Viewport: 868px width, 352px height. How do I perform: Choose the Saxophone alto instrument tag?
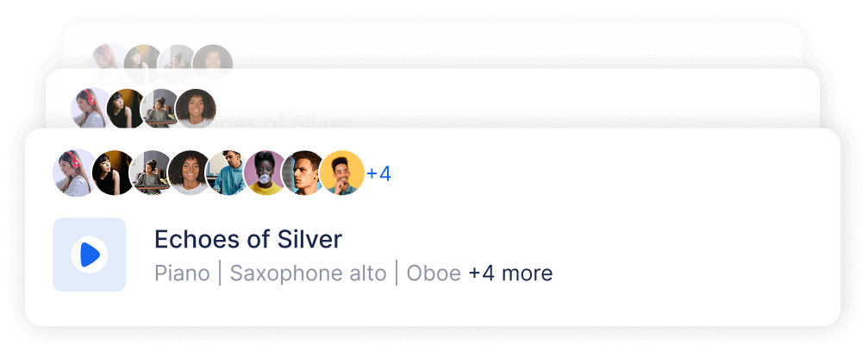(308, 273)
